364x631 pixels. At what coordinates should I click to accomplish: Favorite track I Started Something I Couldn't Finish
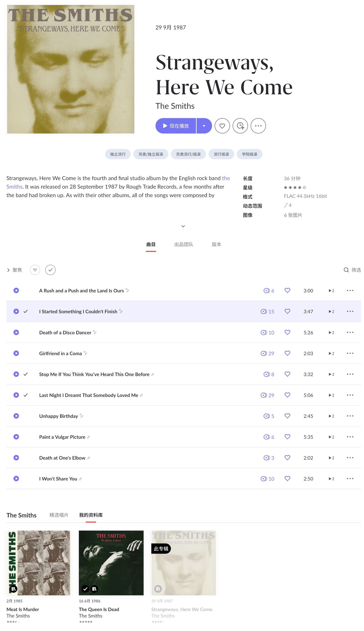pyautogui.click(x=288, y=311)
